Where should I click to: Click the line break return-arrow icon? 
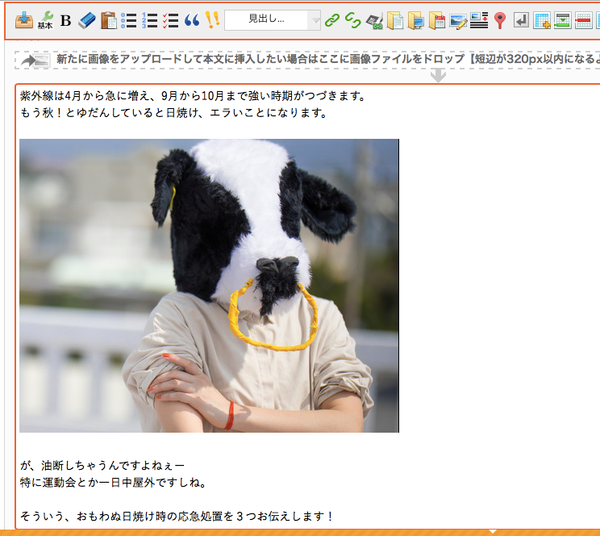pos(521,20)
